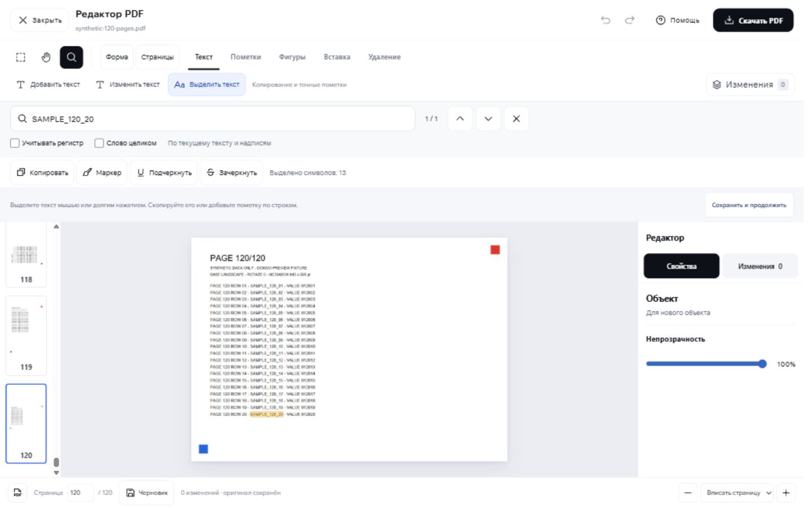The height and width of the screenshot is (508, 812).
Task: Show the Свойства panel tab
Action: (x=682, y=266)
